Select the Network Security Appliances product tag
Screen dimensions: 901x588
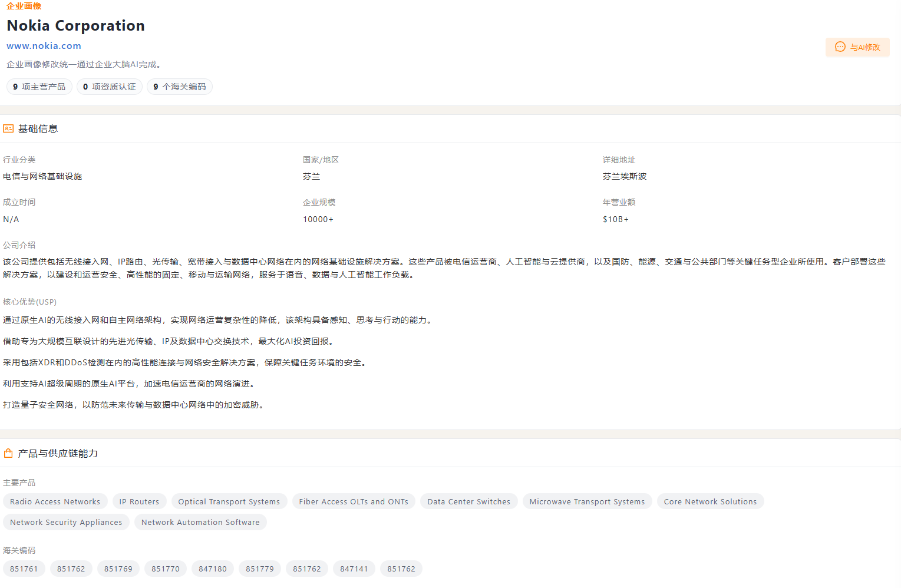click(x=66, y=522)
